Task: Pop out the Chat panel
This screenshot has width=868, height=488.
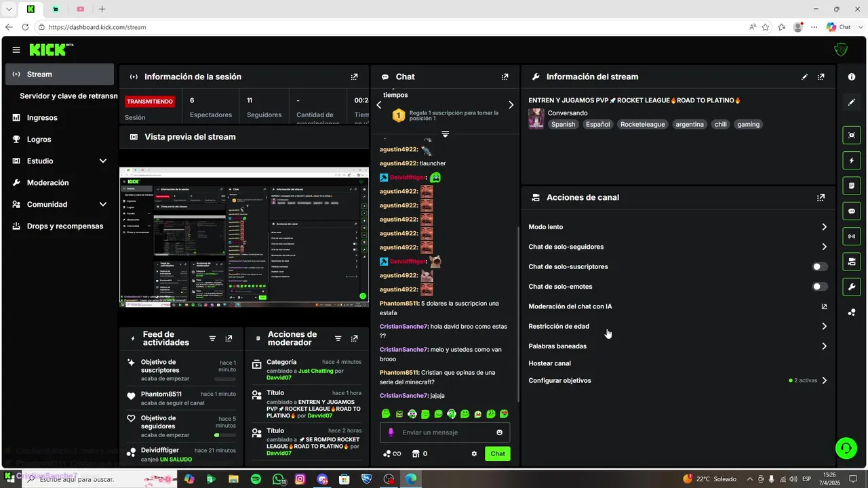Action: click(505, 77)
